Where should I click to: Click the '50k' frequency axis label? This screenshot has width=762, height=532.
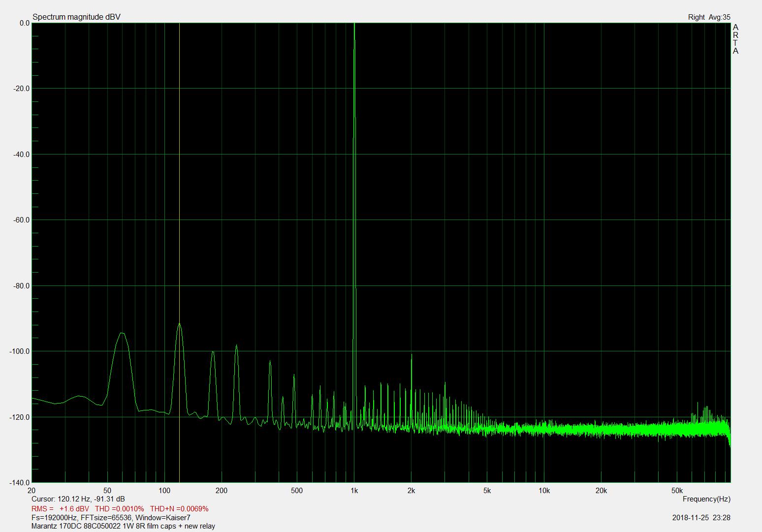(677, 491)
